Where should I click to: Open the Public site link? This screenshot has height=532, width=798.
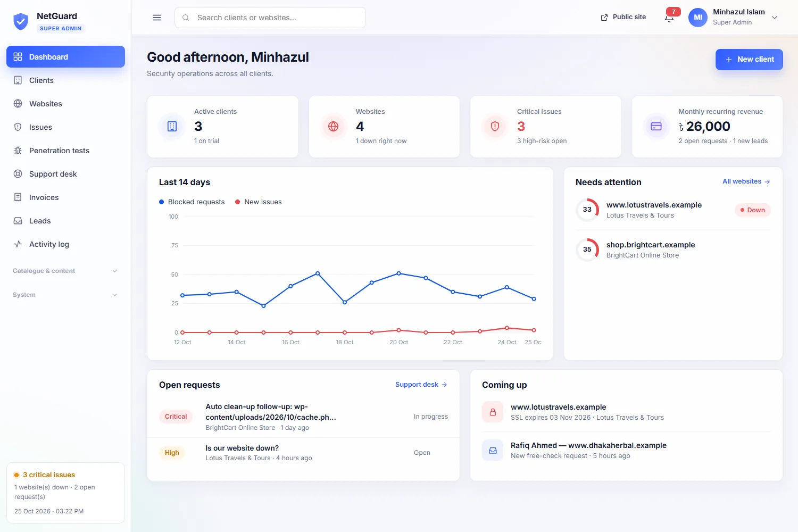coord(624,17)
